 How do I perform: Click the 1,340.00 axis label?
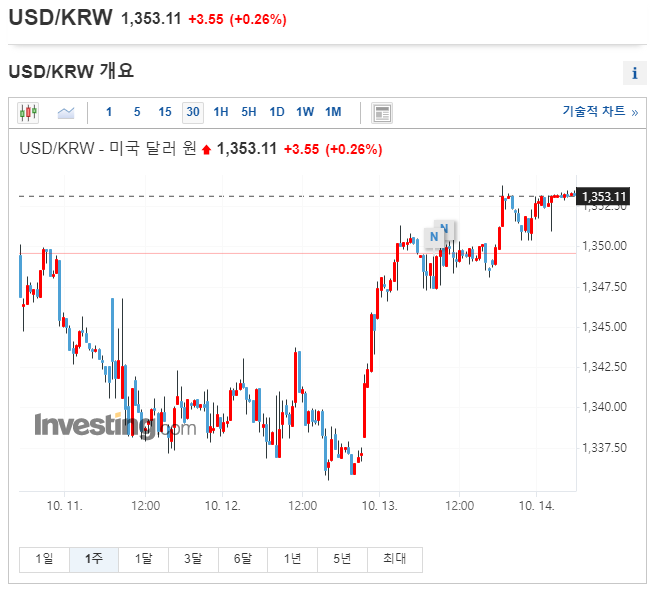point(604,407)
